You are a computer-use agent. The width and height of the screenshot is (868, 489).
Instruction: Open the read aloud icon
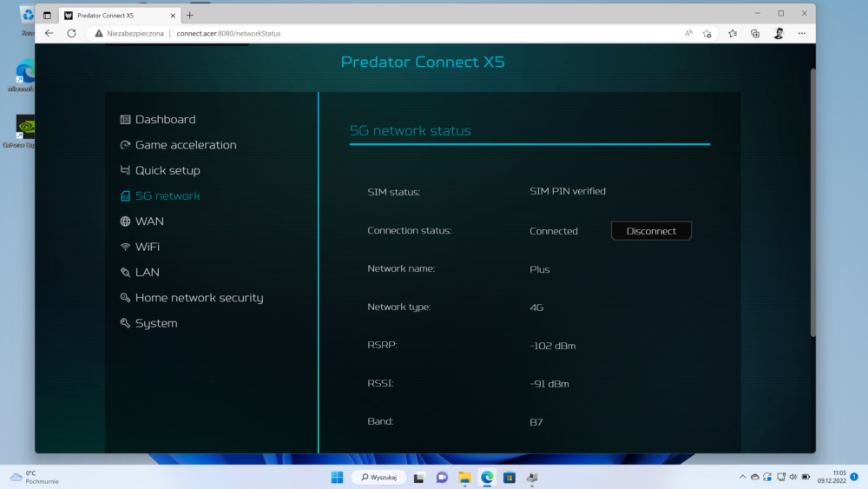click(688, 33)
